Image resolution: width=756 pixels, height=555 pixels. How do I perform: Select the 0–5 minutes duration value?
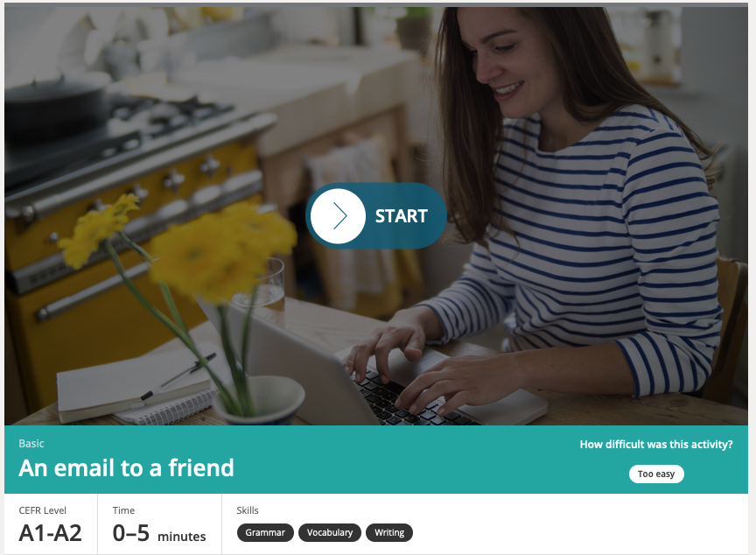coord(159,533)
